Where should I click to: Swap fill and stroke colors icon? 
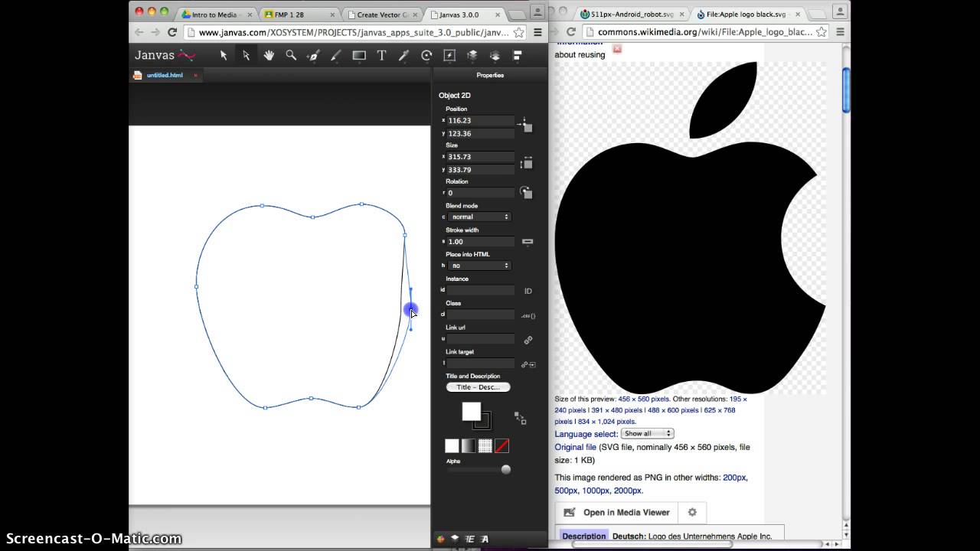point(521,419)
